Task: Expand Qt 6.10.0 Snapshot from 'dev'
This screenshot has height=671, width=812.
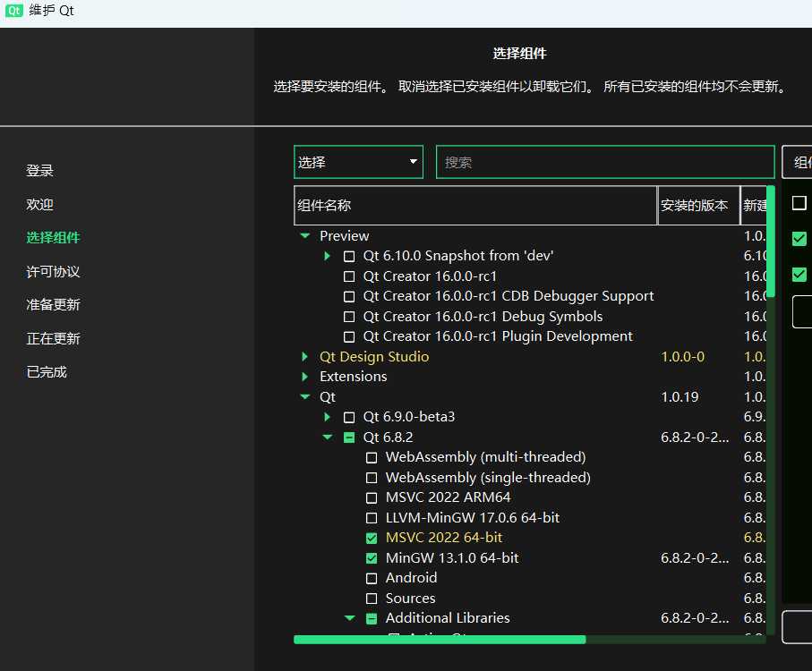Action: click(328, 256)
